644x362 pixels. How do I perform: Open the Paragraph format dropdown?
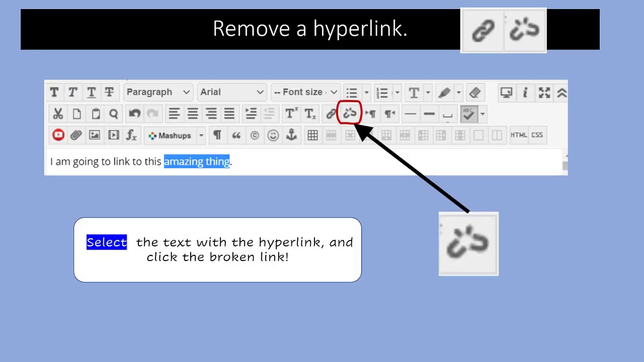158,92
